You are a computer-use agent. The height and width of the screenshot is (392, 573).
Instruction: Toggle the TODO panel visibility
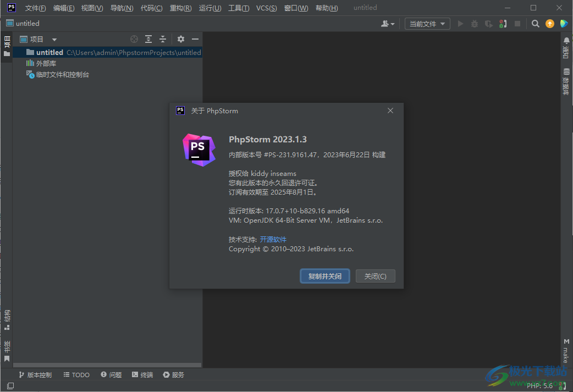(76, 374)
